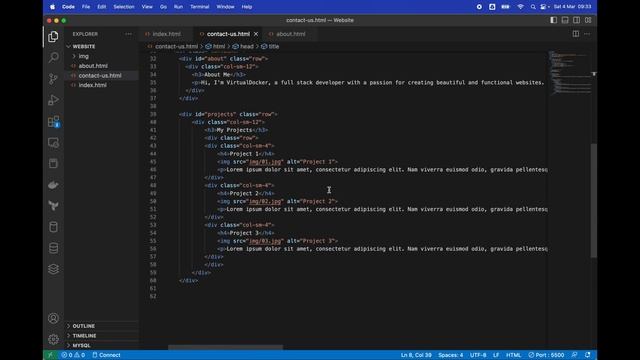Click the remote window indicator in the status bar
640x360 pixels.
[x=51, y=355]
